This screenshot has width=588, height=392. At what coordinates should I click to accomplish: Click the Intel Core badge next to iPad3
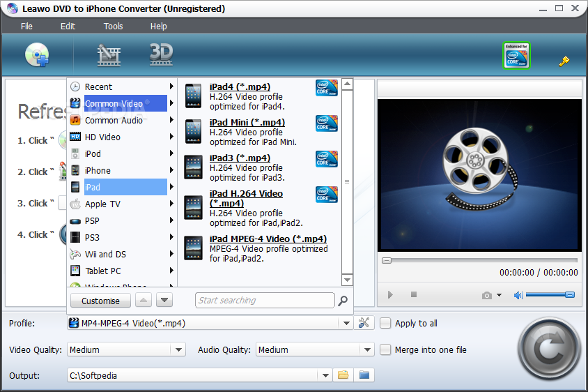pos(327,159)
